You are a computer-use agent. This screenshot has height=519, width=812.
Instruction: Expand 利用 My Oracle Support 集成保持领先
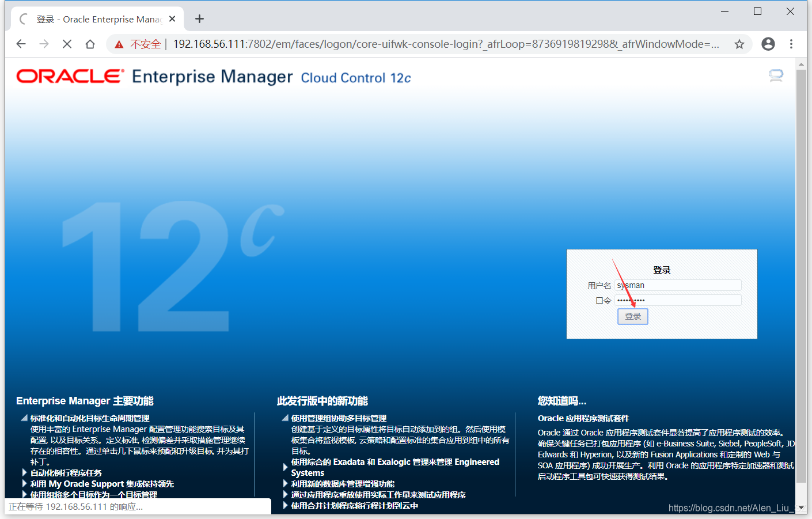[24, 483]
